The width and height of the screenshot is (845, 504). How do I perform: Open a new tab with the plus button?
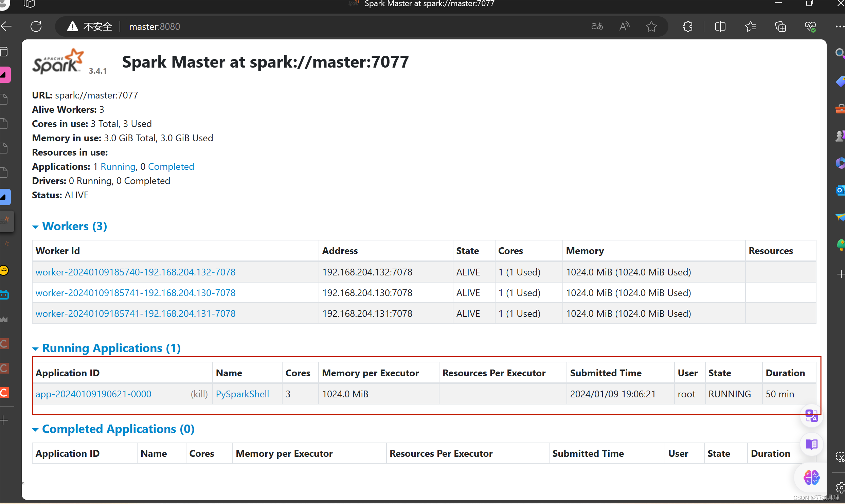pos(4,420)
